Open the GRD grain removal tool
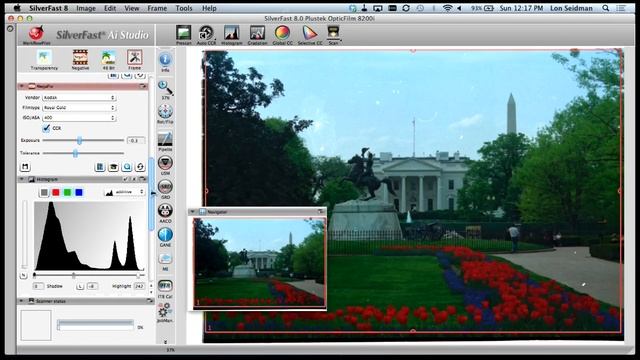 click(165, 189)
